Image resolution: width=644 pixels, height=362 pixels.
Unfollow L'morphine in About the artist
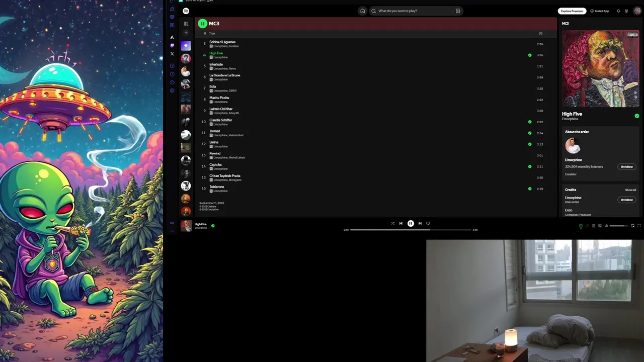pos(626,166)
